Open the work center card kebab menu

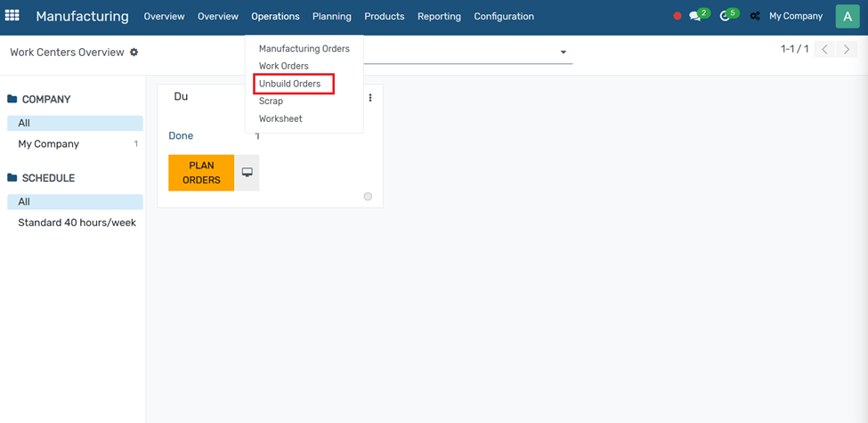click(x=370, y=98)
